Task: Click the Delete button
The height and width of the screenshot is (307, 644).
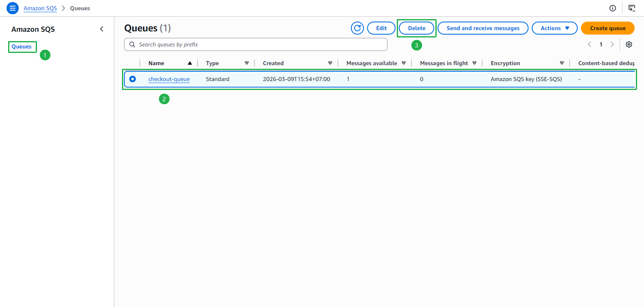Action: point(417,28)
